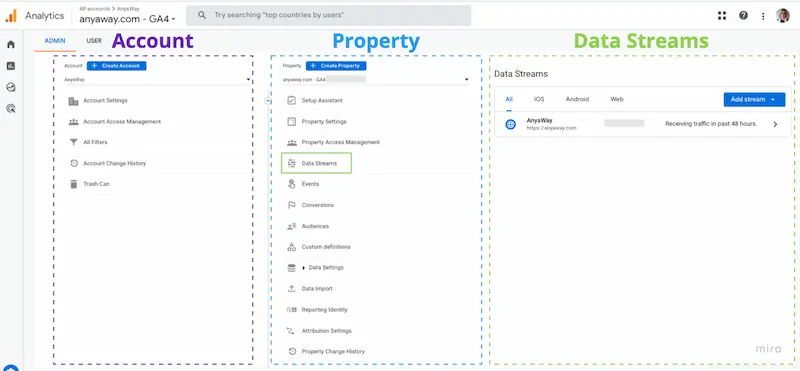Open the Home icon in left sidebar
This screenshot has width=800, height=371.
(x=11, y=44)
